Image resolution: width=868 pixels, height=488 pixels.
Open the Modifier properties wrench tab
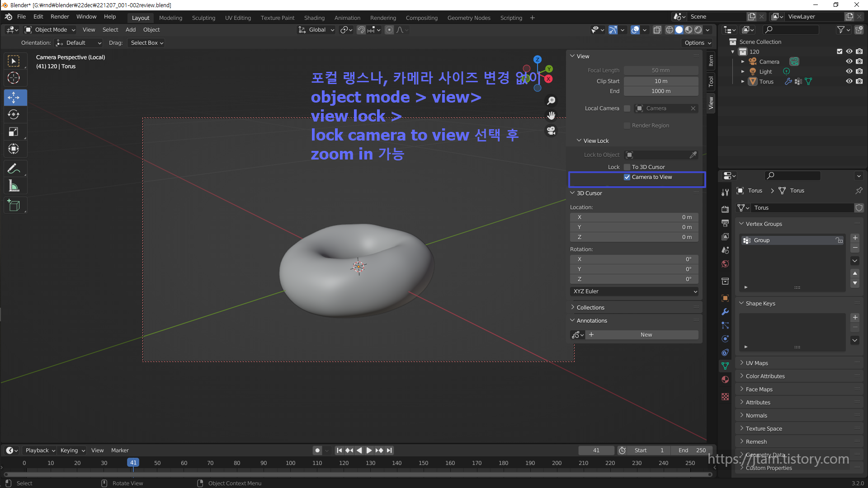[x=725, y=312]
